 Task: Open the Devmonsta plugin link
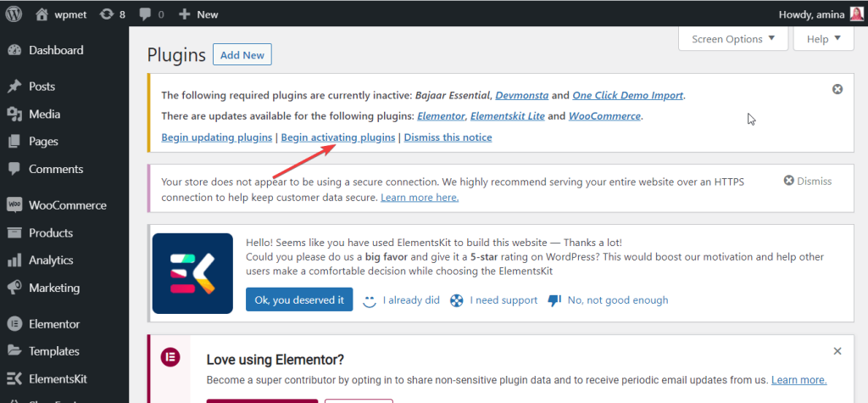click(x=522, y=95)
